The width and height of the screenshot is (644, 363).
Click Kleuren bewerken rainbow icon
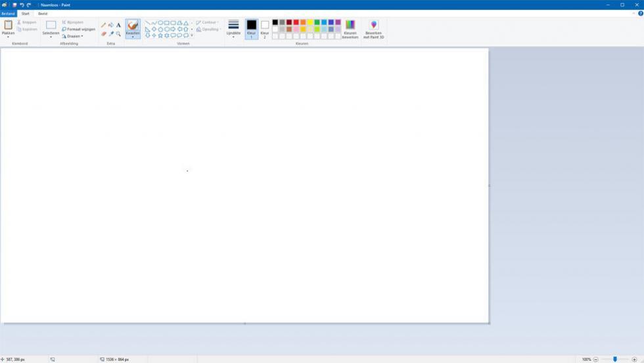[350, 25]
